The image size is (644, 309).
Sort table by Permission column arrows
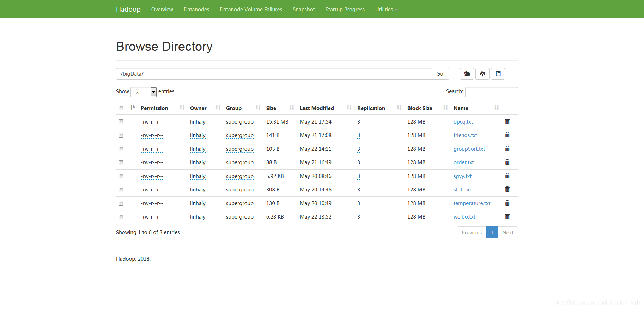(x=182, y=107)
